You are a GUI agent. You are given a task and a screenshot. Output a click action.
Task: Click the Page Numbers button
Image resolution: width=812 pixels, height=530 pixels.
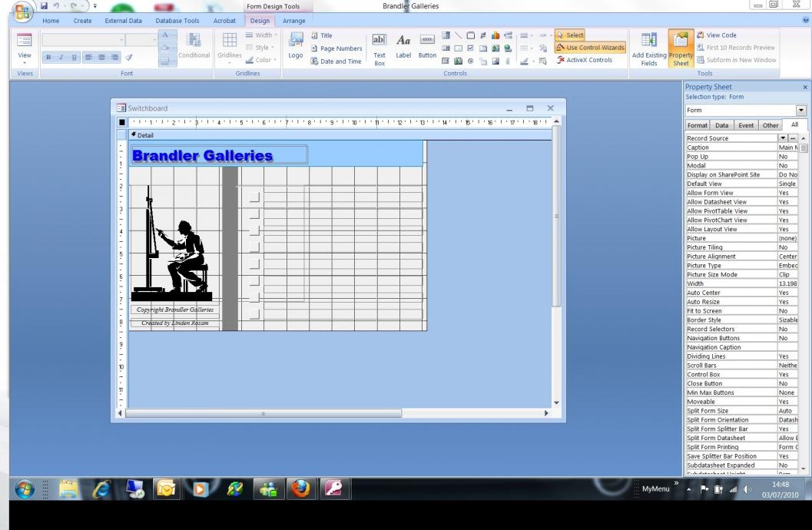pos(336,48)
